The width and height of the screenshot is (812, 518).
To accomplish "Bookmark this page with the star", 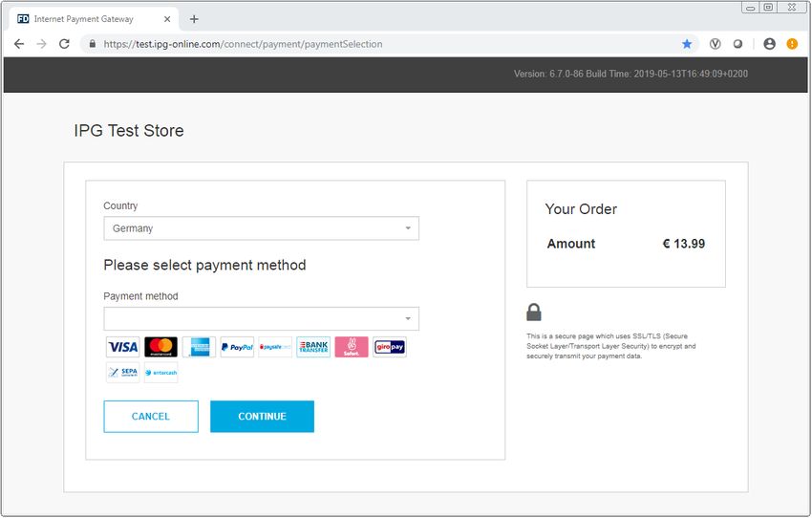I will (x=687, y=44).
